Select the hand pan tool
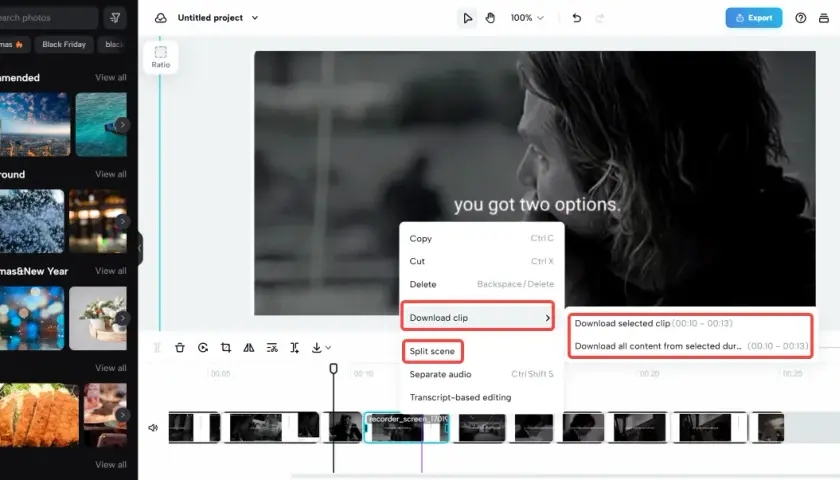840x480 pixels. 490,18
